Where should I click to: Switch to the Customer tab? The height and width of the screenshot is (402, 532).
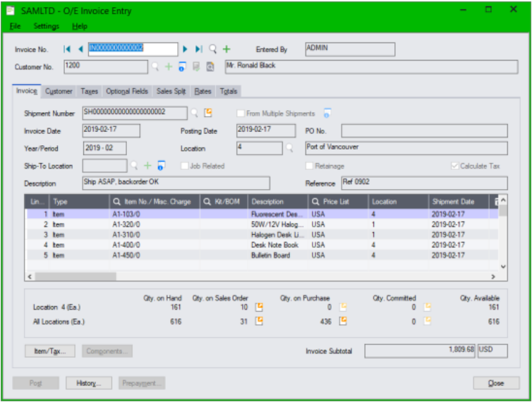[59, 91]
